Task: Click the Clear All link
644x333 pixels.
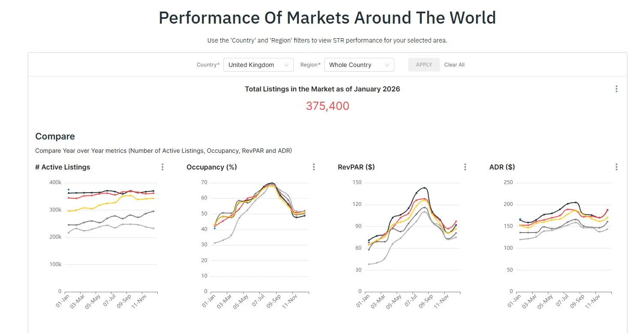Action: pyautogui.click(x=454, y=65)
